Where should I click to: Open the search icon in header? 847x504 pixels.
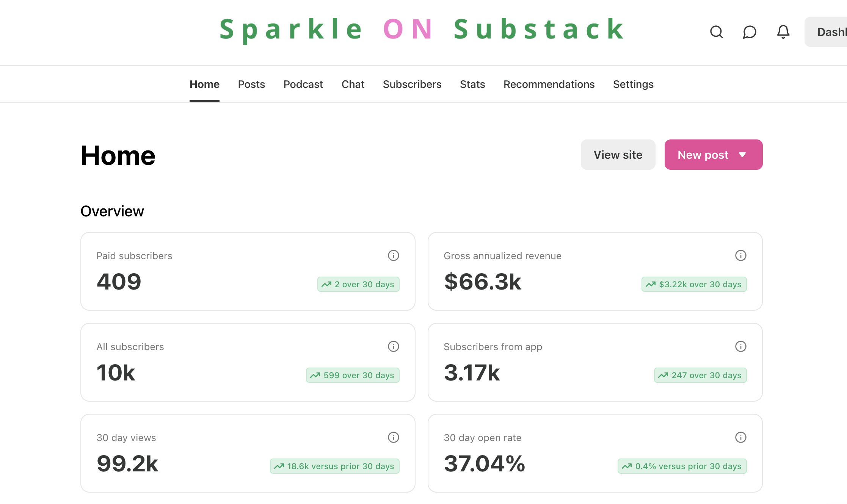click(x=716, y=32)
